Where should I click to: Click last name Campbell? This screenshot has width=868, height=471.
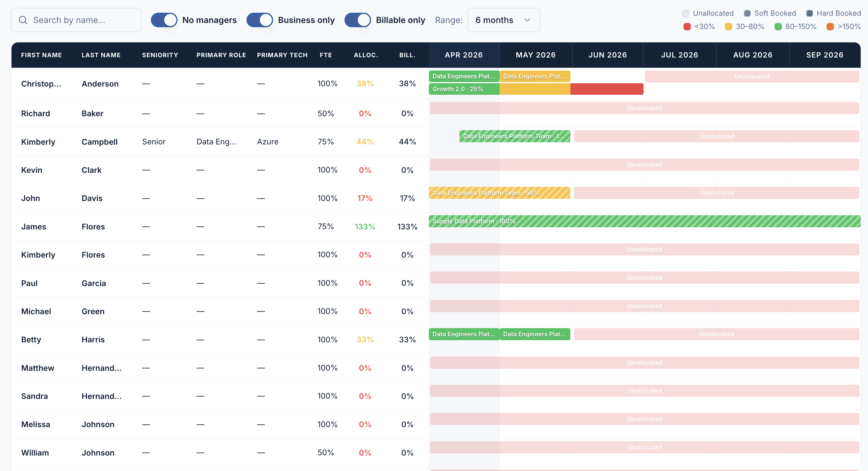(x=100, y=142)
